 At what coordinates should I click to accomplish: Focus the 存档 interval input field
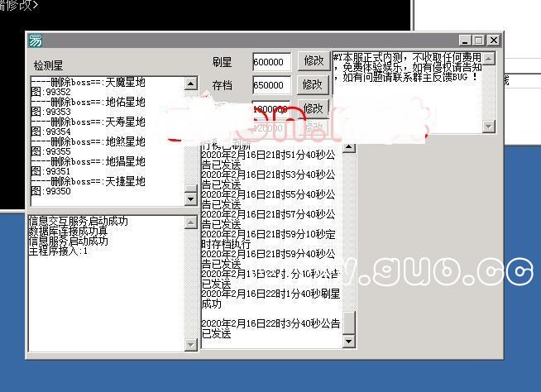pos(271,85)
